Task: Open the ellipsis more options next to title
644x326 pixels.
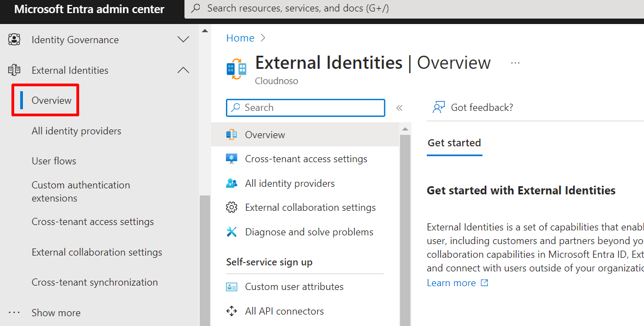Action: pyautogui.click(x=515, y=63)
